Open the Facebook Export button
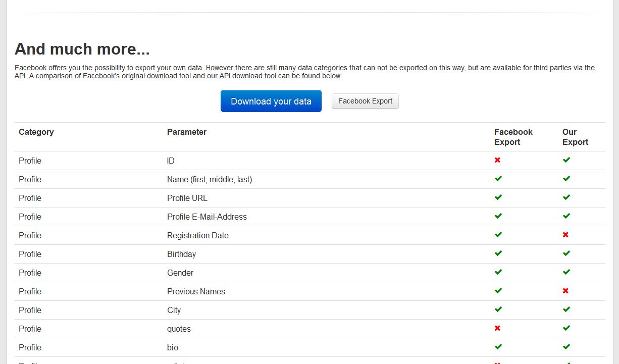The image size is (619, 364). 365,101
